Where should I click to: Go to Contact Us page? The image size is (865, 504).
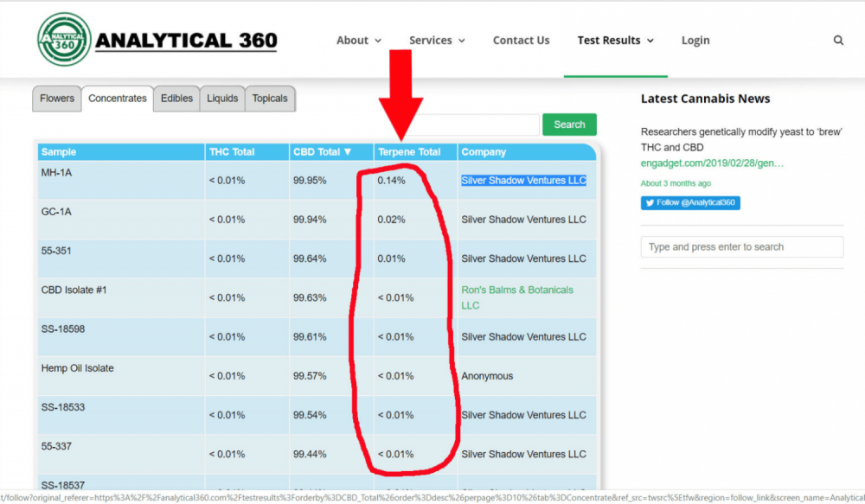521,41
